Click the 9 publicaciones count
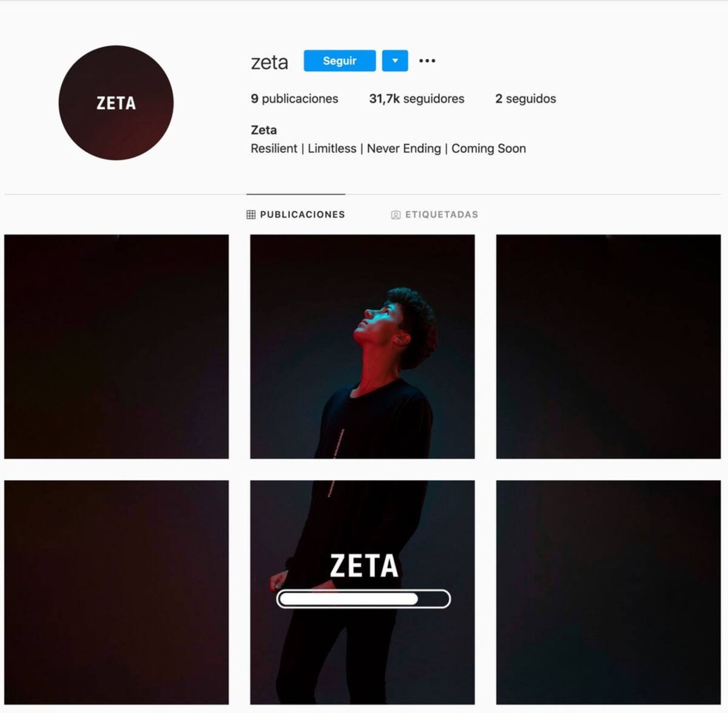This screenshot has width=728, height=713. [294, 99]
